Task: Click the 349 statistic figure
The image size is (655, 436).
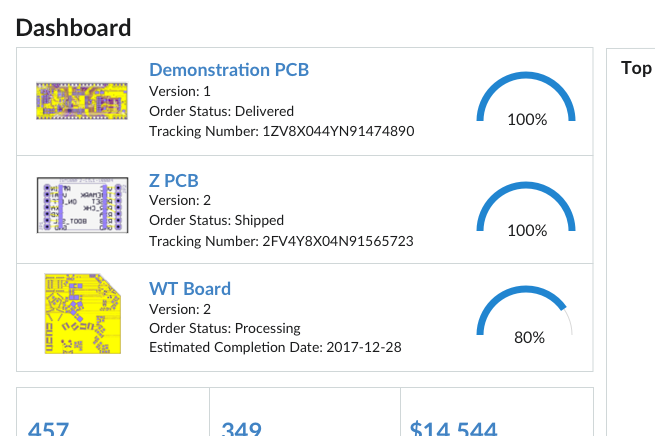Action: pos(241,428)
